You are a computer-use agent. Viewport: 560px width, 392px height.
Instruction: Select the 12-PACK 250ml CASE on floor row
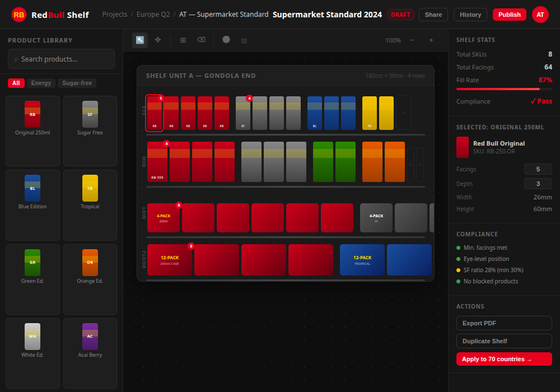pyautogui.click(x=169, y=260)
